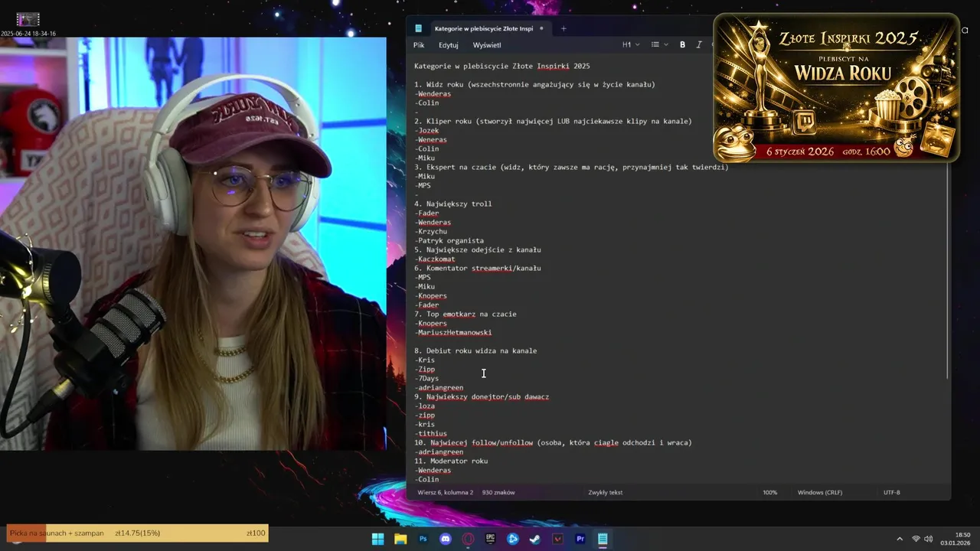
Task: Click the Picka na saunach donation goal bar
Action: coord(138,533)
